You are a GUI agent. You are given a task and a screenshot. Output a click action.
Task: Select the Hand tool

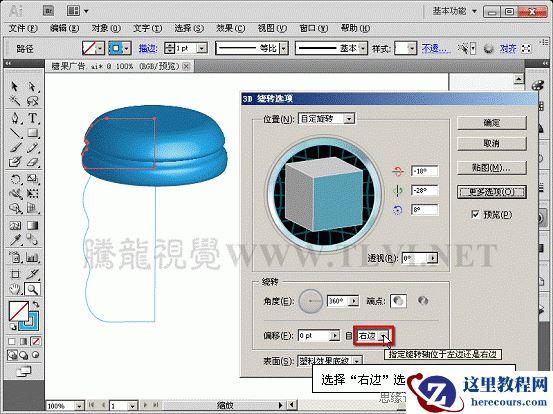15,290
